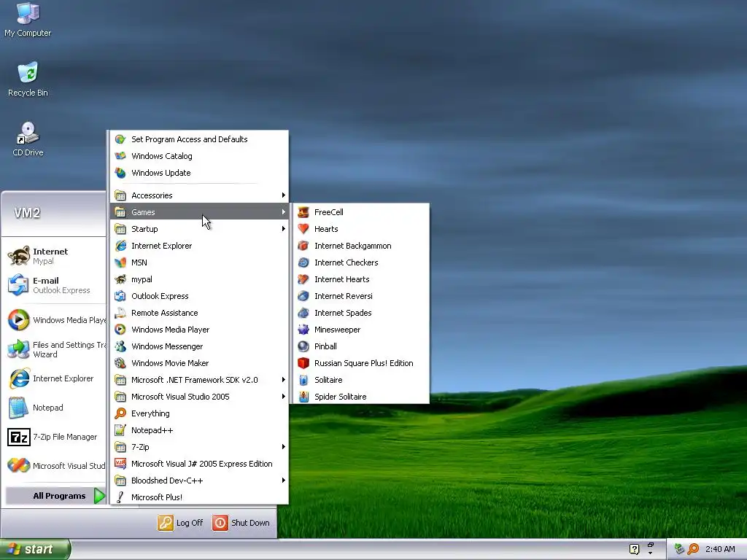Click the Shut Down button
Viewport: 747px width, 560px height.
pyautogui.click(x=241, y=523)
